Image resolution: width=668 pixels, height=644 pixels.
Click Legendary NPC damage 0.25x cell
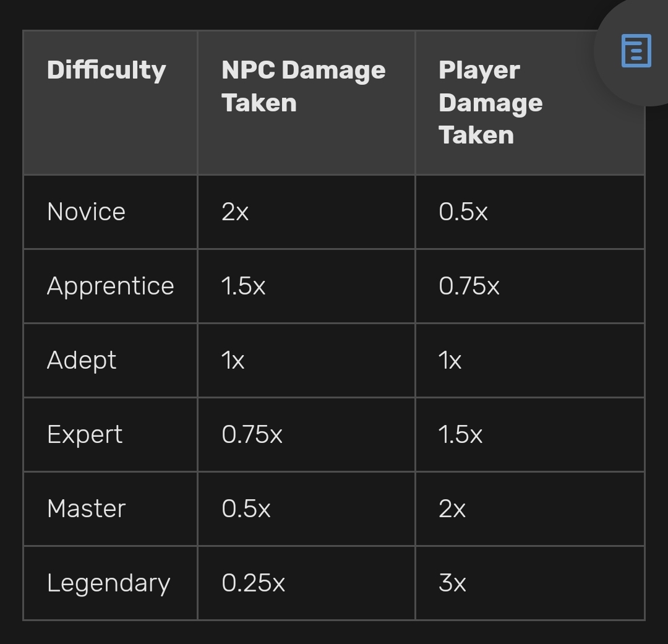tap(306, 583)
